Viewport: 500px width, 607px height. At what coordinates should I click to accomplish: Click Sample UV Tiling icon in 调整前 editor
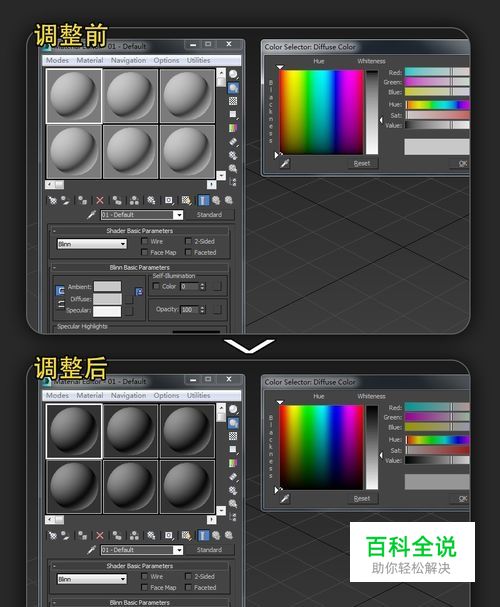click(233, 115)
